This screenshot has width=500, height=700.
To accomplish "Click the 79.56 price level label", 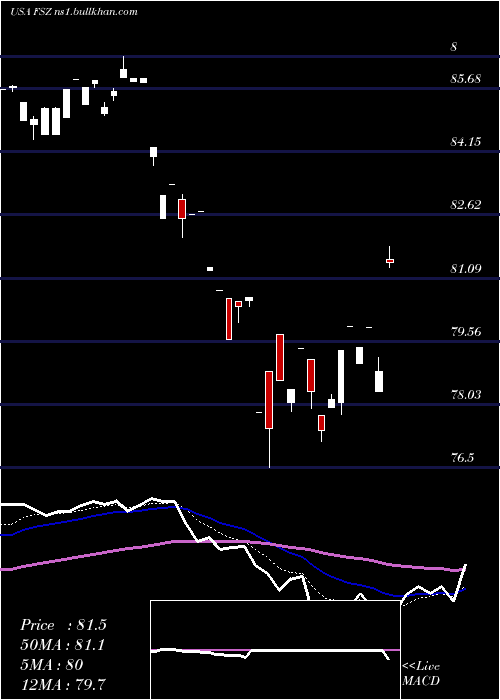I will pos(466,331).
